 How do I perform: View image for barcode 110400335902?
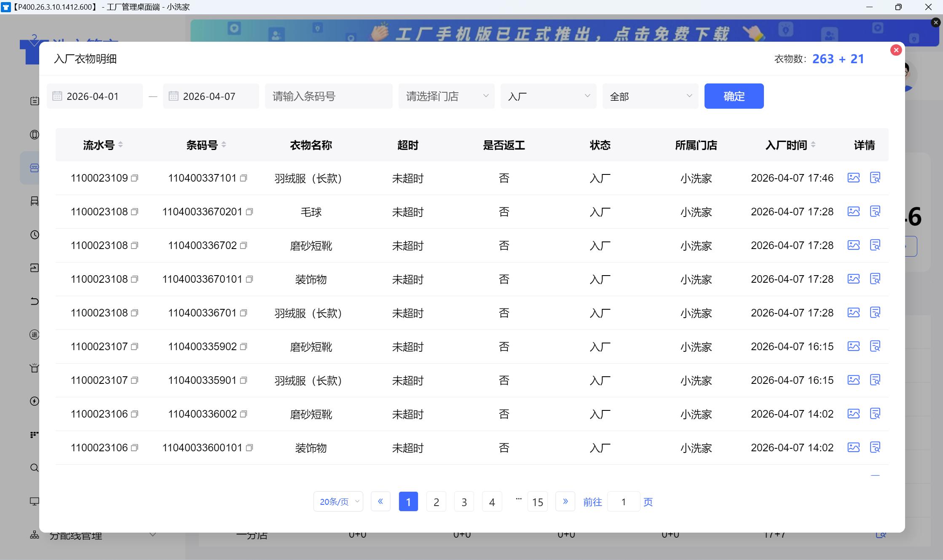click(853, 346)
